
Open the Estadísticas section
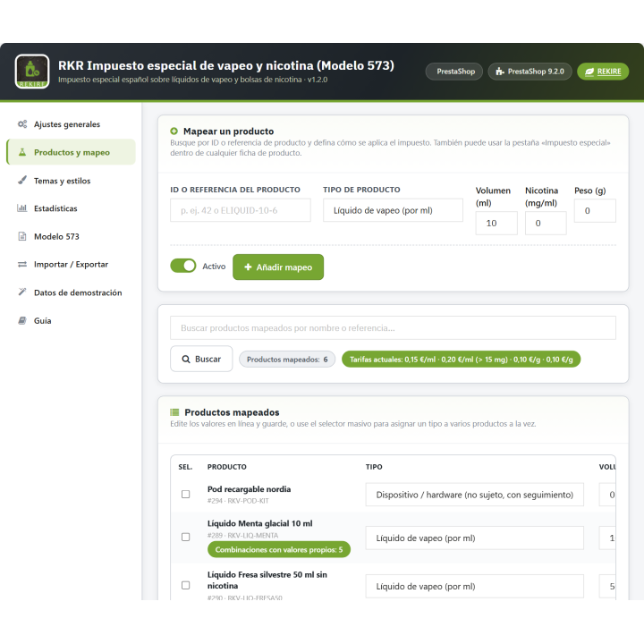click(x=72, y=208)
